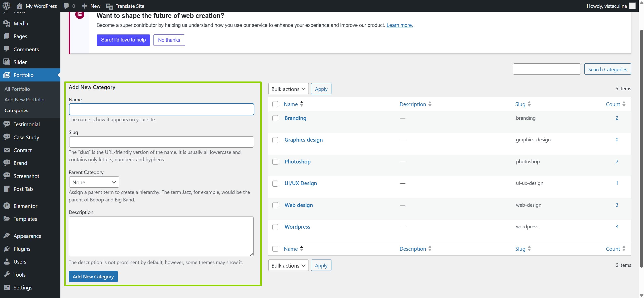The height and width of the screenshot is (298, 644).
Task: Click the WordPress logo icon
Action: 6,6
